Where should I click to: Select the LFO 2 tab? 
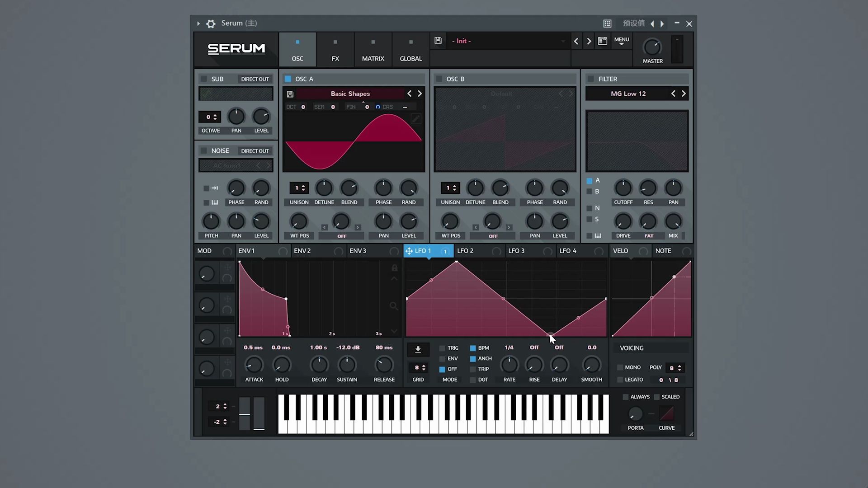click(479, 251)
